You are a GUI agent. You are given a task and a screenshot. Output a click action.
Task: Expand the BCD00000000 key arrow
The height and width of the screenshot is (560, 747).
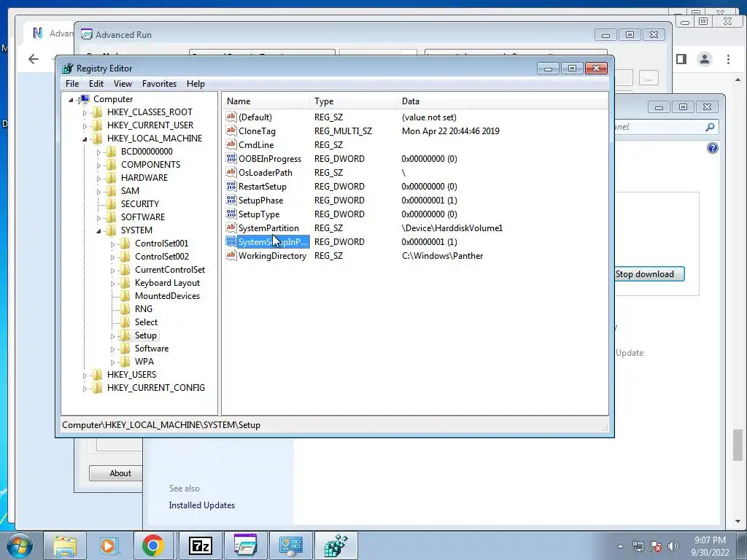98,152
